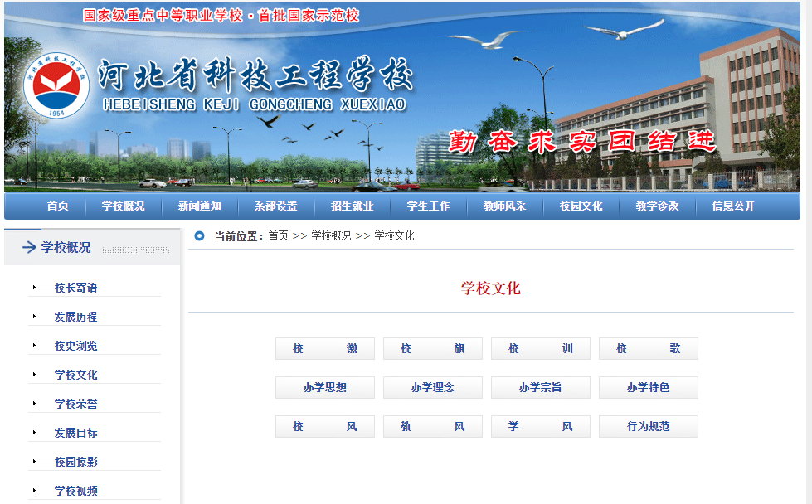Open the 办学理念 button

[432, 388]
